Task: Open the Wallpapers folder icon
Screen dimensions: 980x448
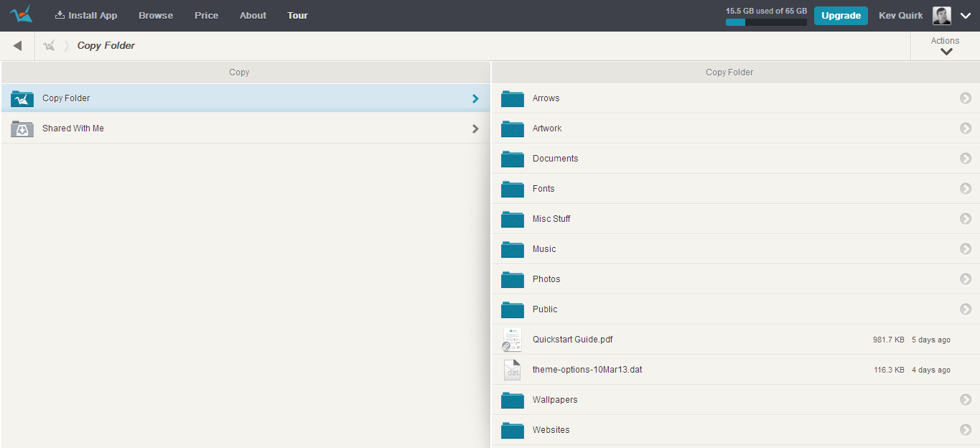Action: [512, 399]
